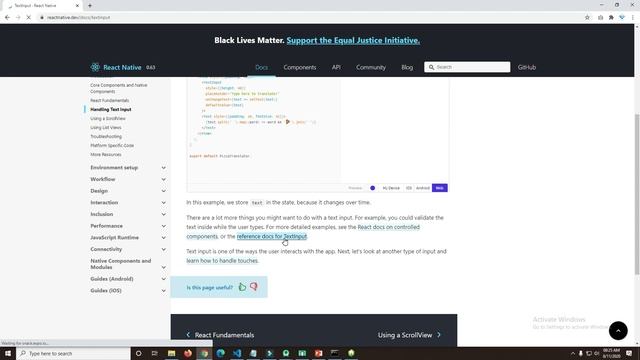Close the TextInput React Native tab
640x360 pixels.
point(77,6)
